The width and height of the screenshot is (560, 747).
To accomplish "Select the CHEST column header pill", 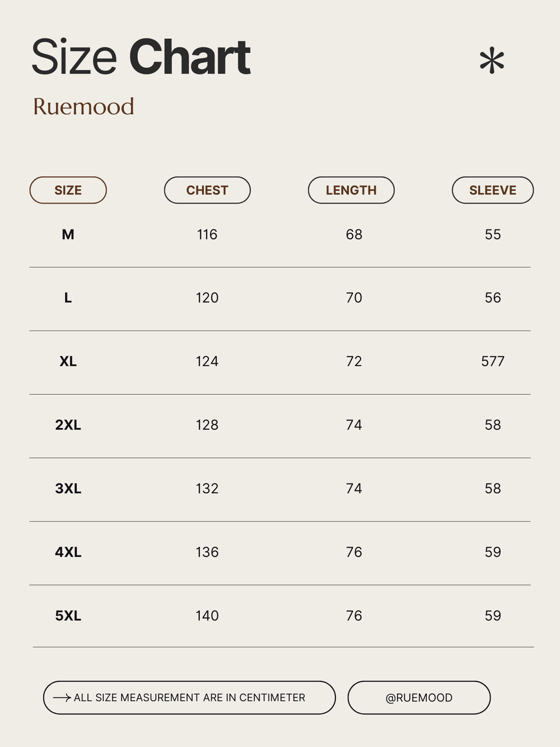I will tap(207, 190).
